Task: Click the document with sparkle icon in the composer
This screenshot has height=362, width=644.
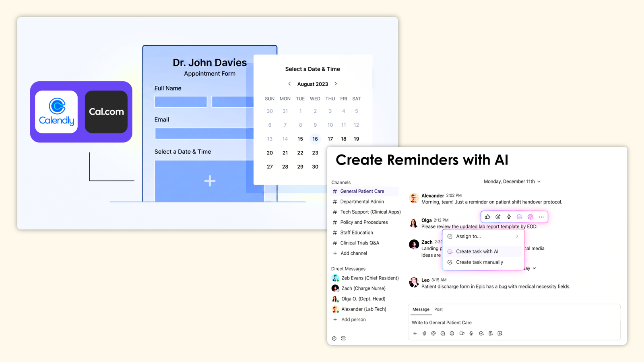Action: 491,333
